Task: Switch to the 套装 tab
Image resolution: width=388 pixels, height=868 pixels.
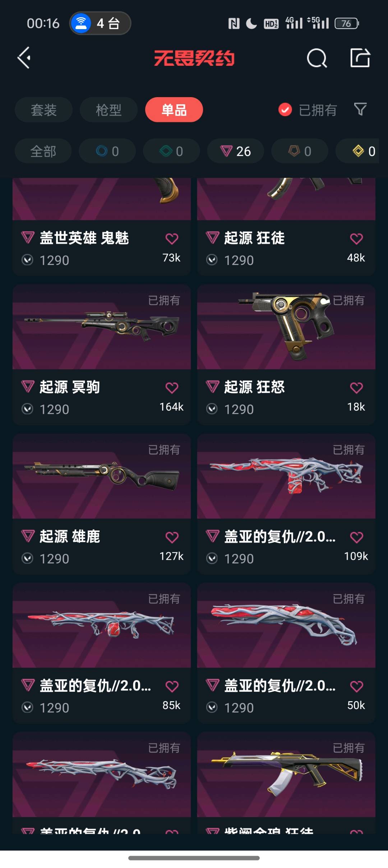Action: [x=43, y=110]
